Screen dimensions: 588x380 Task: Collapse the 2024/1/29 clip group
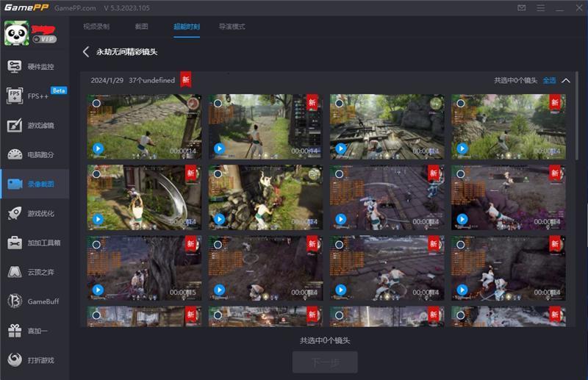tap(565, 80)
